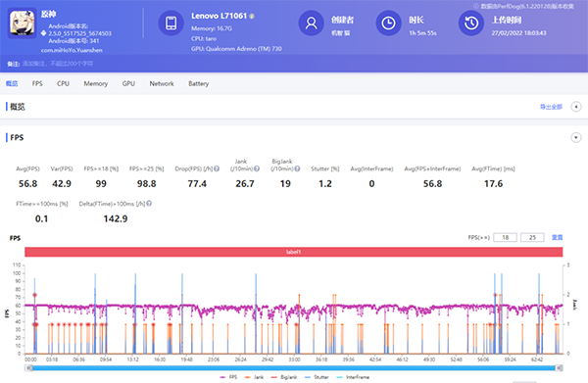
Task: Open the Delta(FTime) help question icon
Action: coord(149,204)
